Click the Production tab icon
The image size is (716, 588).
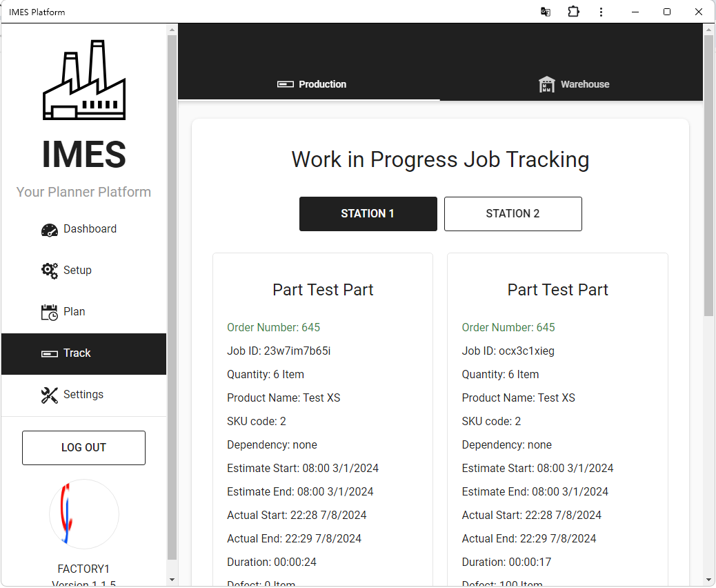pos(286,84)
